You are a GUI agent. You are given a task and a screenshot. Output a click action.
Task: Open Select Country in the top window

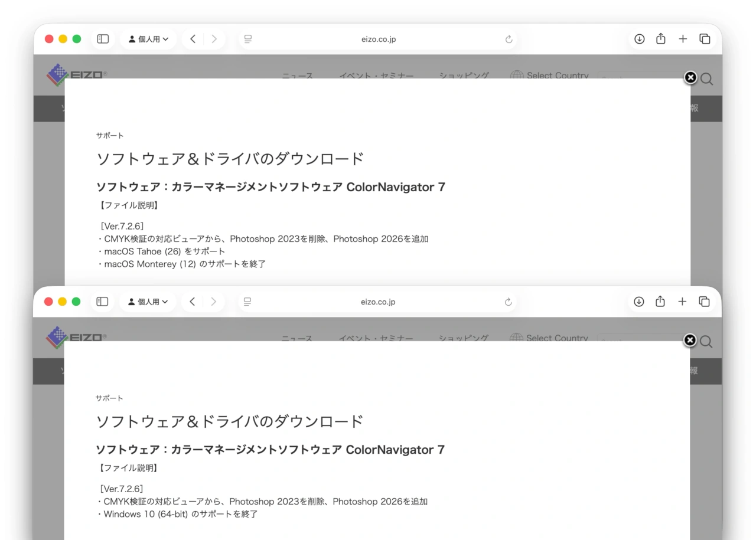click(549, 75)
